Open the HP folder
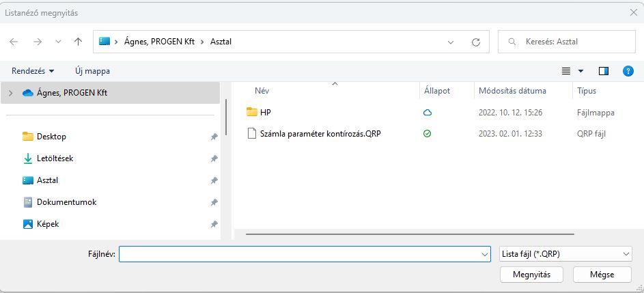 [266, 112]
